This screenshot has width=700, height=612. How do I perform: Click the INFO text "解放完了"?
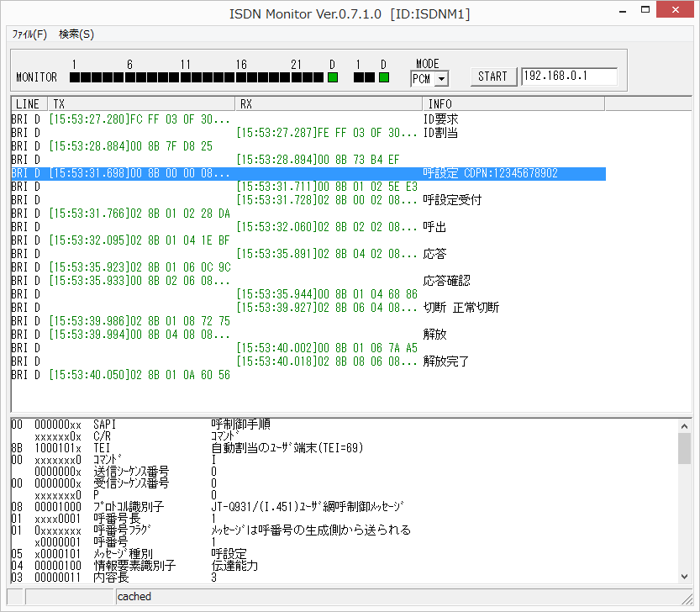[446, 361]
